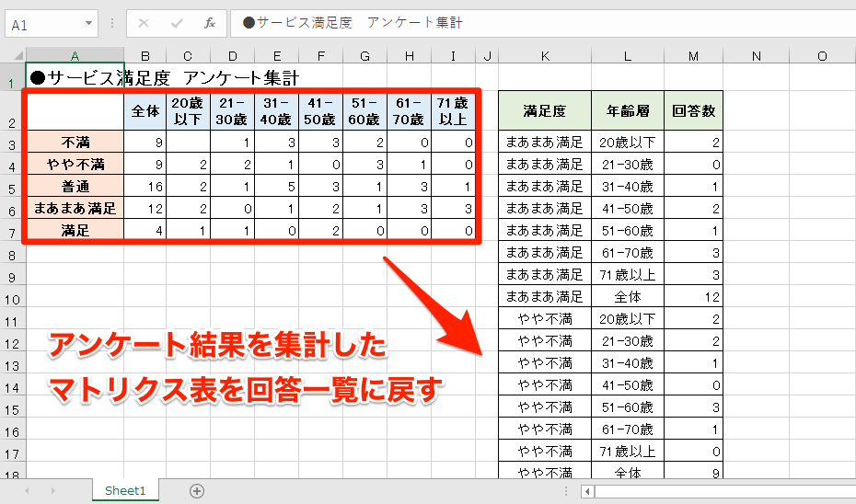This screenshot has width=856, height=504.
Task: Select the 71歳以上 header cell in matrix
Action: pos(453,110)
